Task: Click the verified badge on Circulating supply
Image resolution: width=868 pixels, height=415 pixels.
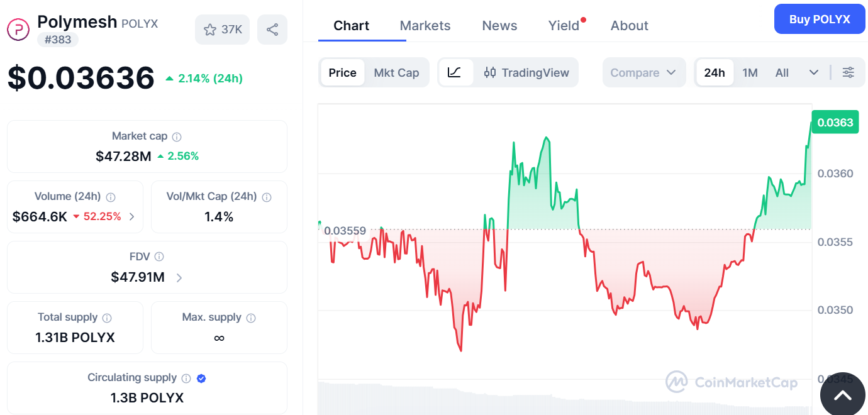Action: point(201,378)
